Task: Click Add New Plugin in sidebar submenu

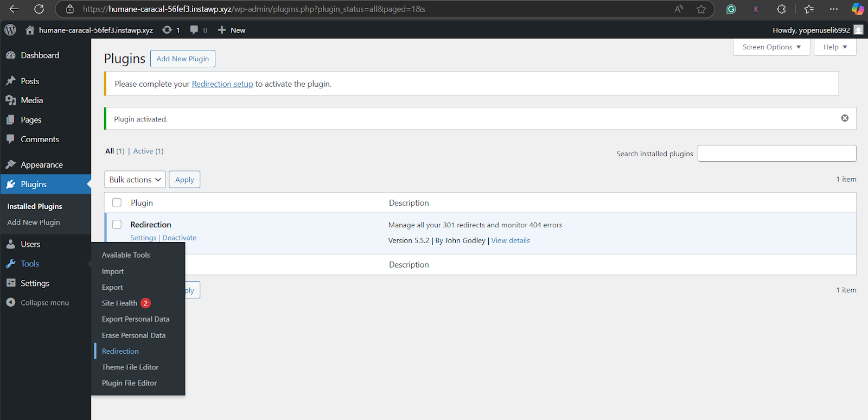Action: point(34,222)
